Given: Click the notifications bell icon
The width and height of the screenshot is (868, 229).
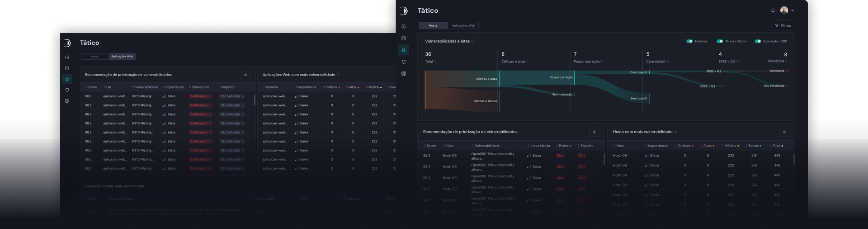Looking at the screenshot, I should point(773,10).
